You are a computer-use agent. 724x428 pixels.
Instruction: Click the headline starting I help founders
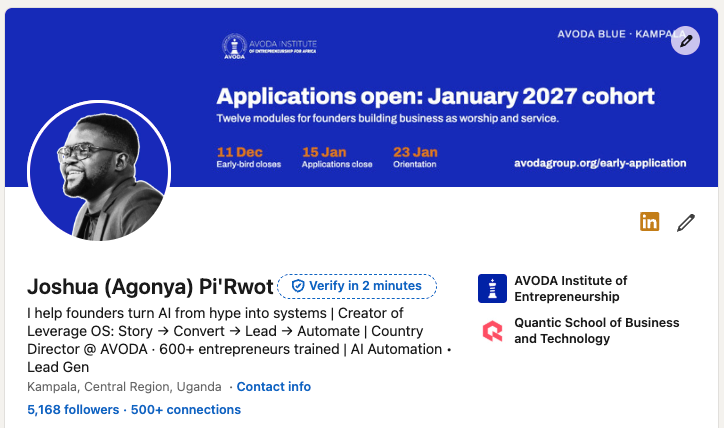coord(239,340)
